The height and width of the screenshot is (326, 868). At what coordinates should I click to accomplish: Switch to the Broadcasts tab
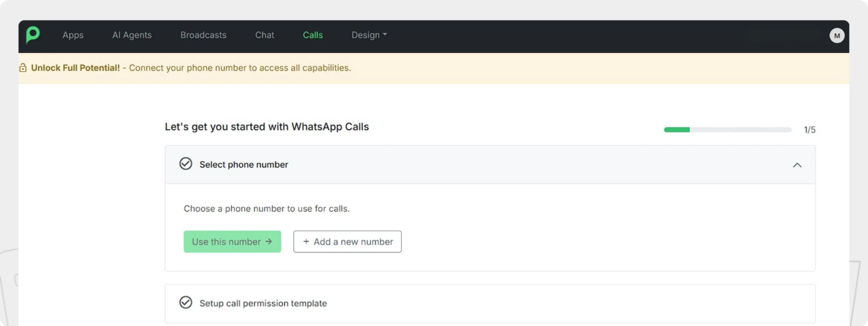click(203, 35)
